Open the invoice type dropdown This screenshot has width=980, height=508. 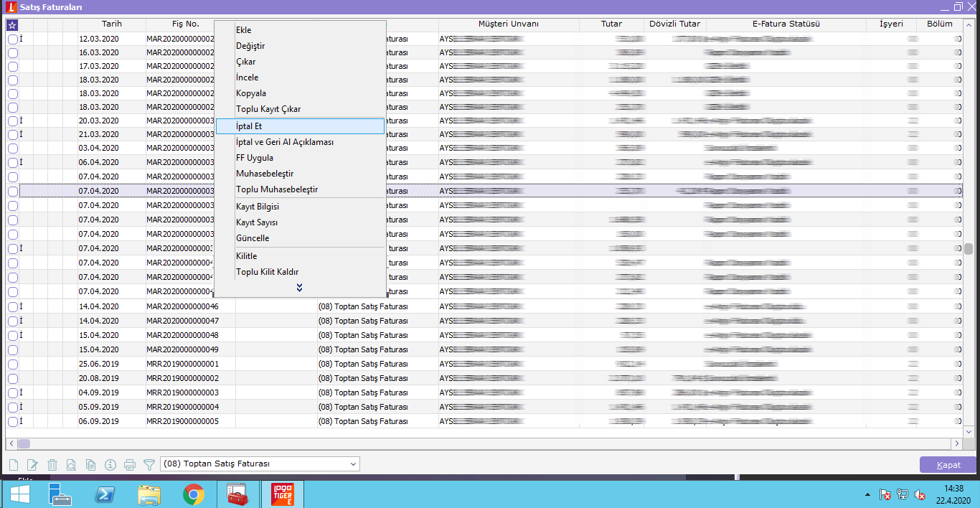[353, 464]
